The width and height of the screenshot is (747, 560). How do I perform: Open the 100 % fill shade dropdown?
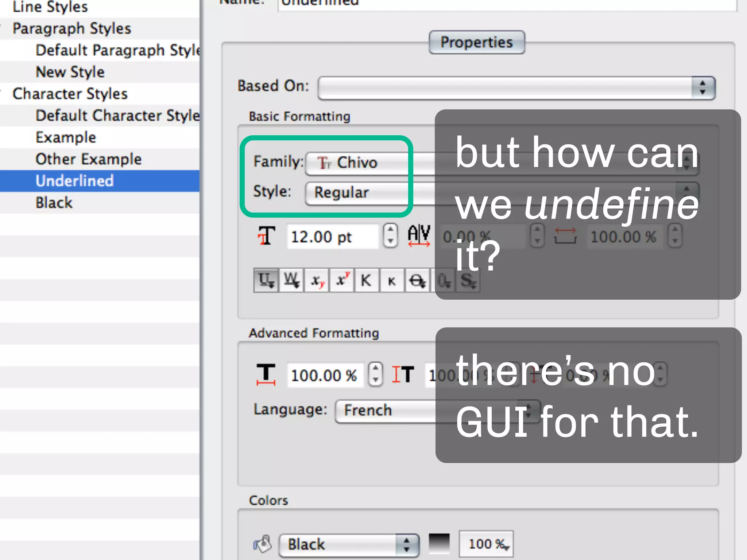[486, 544]
